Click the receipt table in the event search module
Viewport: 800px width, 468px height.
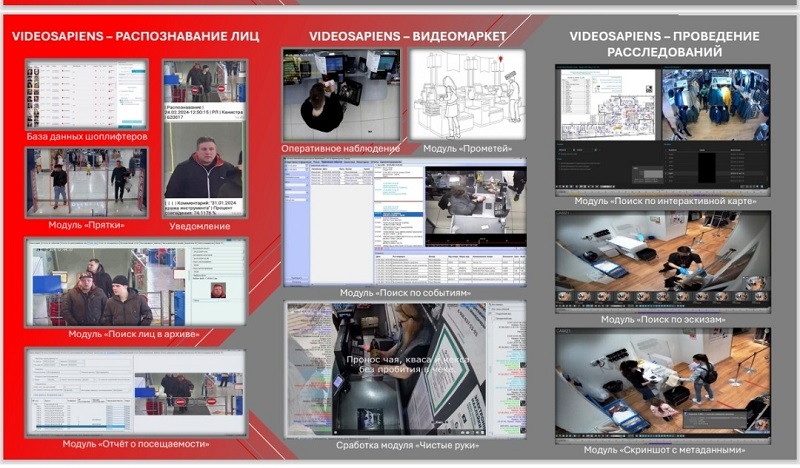point(449,267)
